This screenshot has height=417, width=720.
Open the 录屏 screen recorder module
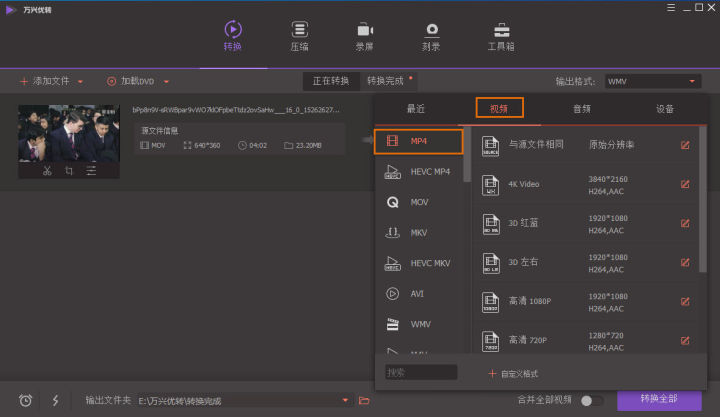tap(365, 36)
